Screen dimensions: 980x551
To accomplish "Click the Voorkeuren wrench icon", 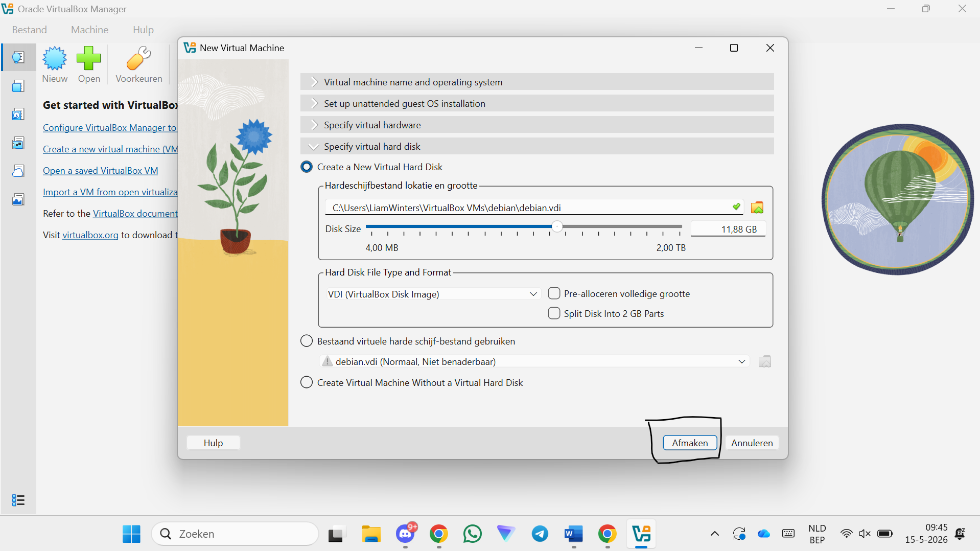I will click(138, 64).
